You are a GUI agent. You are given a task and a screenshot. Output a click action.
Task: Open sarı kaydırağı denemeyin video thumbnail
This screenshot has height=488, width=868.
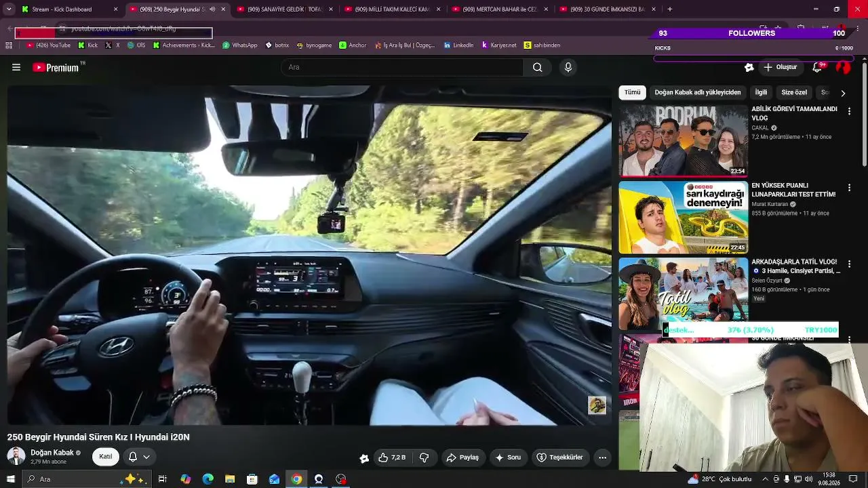click(684, 217)
